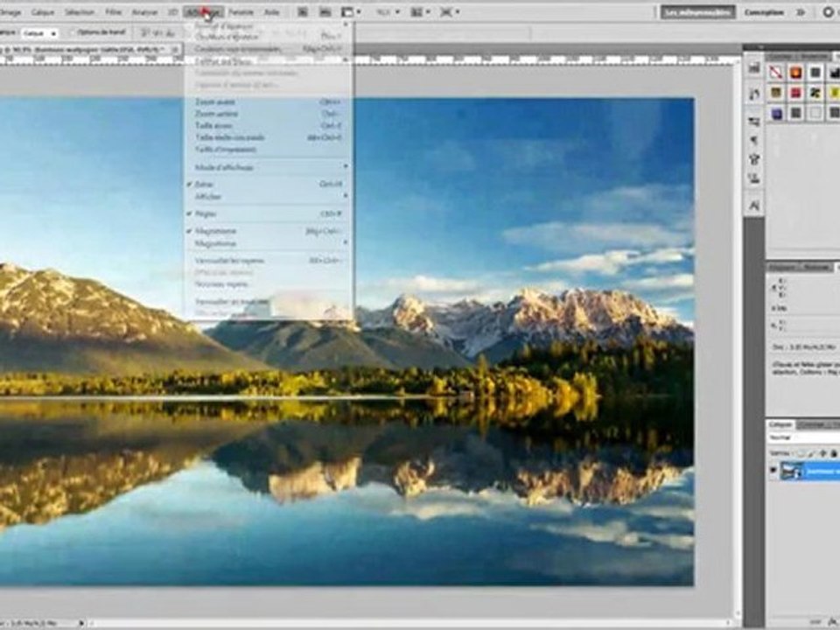Open the Sélection menu
Image resolution: width=840 pixels, height=630 pixels.
tap(80, 11)
